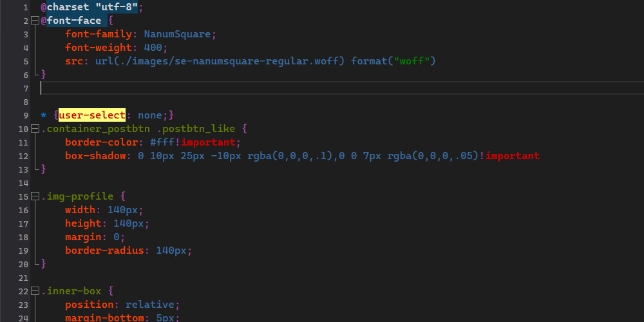Click the "utf-8" string on line 1

pos(117,7)
